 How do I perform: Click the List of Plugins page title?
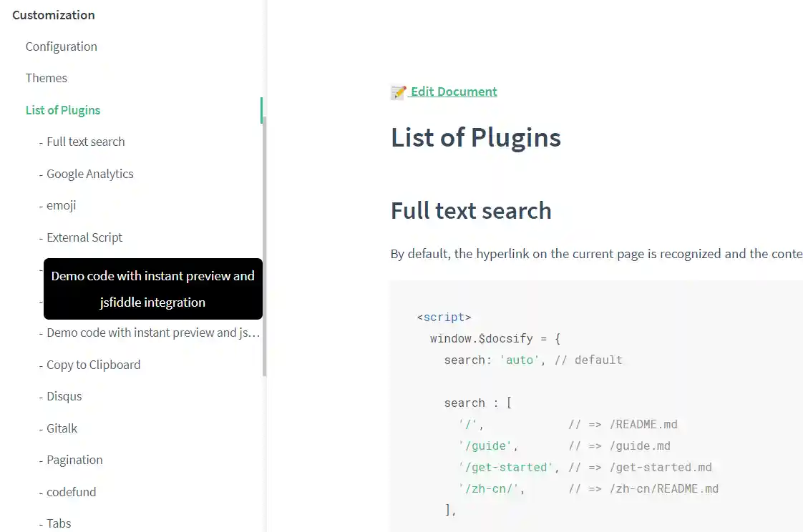pos(475,137)
